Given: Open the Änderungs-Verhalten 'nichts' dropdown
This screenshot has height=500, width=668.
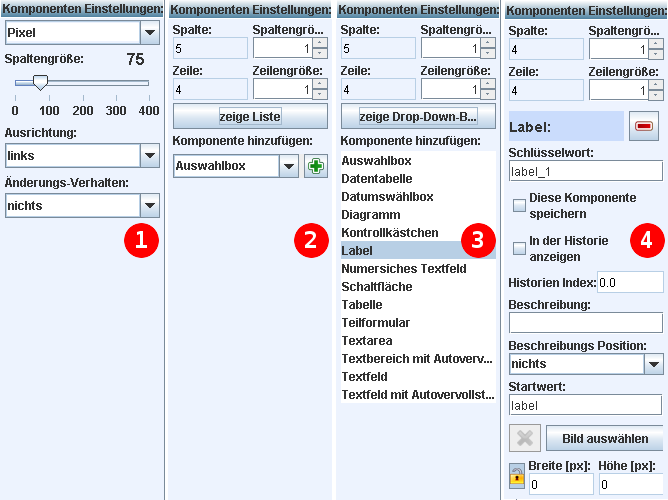Looking at the screenshot, I should (149, 205).
